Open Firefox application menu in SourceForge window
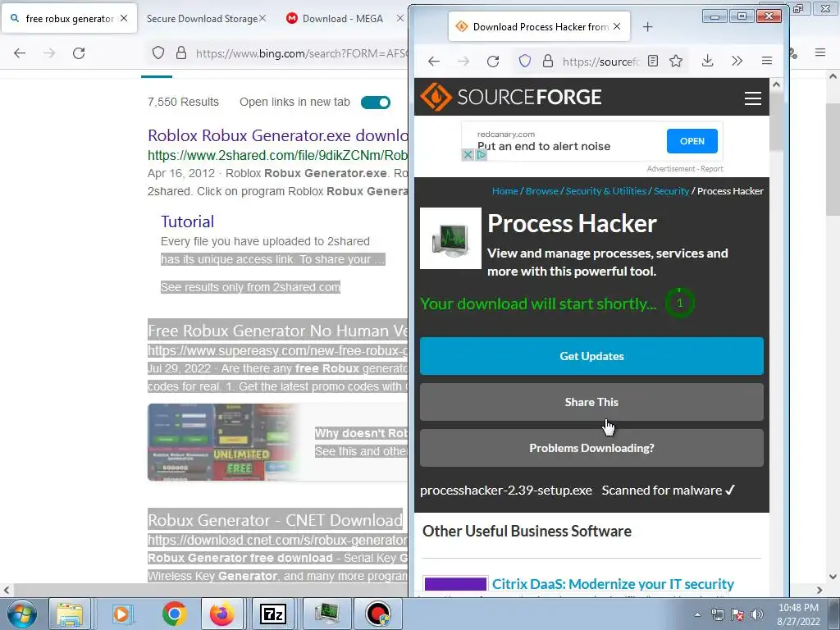This screenshot has width=840, height=630. (x=767, y=61)
